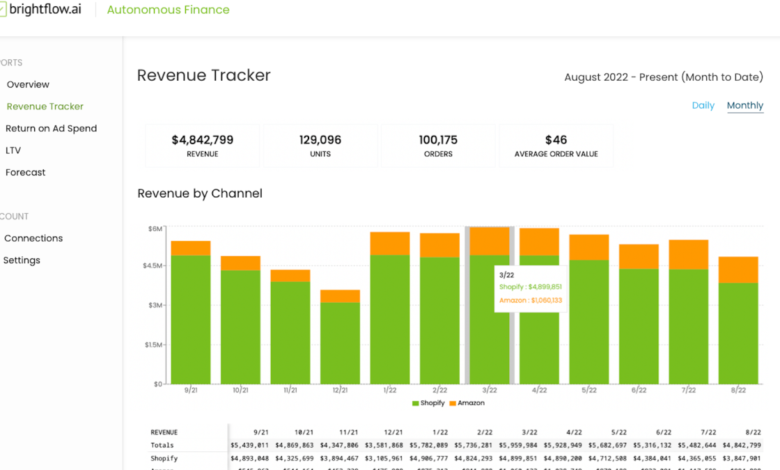Click the brightflow.ai logo

point(41,9)
